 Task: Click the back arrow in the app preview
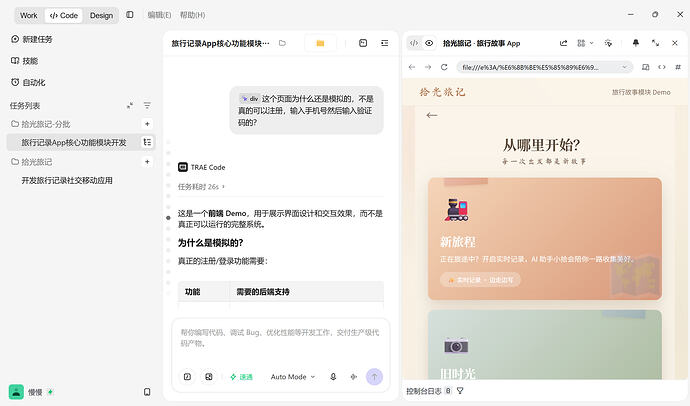pos(432,115)
